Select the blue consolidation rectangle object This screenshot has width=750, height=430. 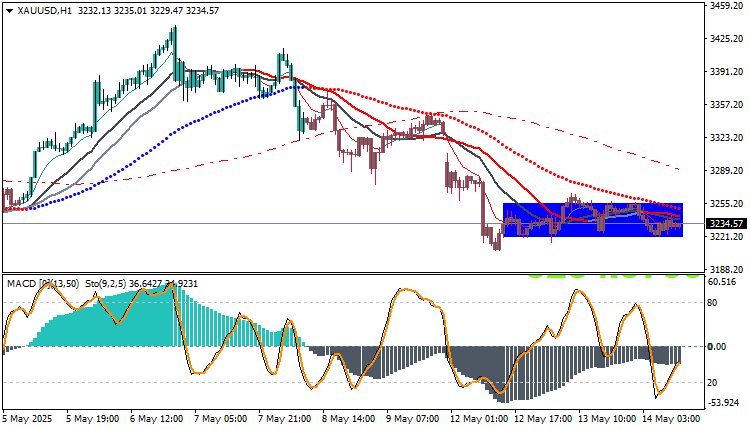tap(593, 220)
